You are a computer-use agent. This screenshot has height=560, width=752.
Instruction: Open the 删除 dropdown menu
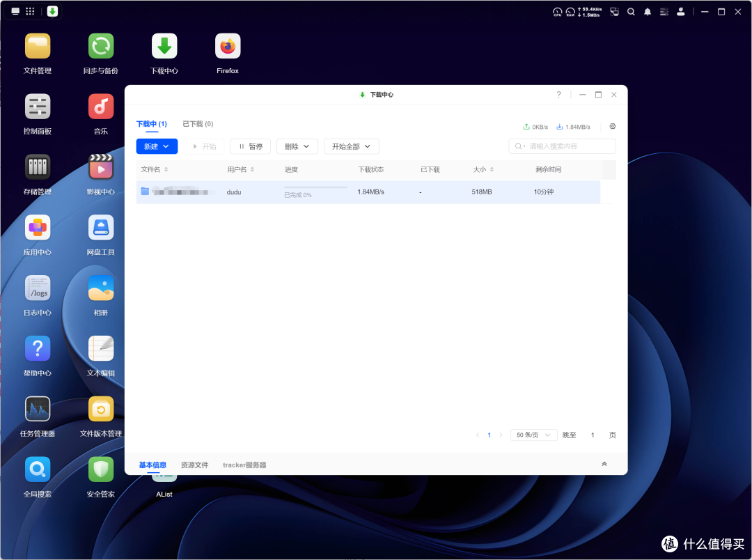[297, 146]
